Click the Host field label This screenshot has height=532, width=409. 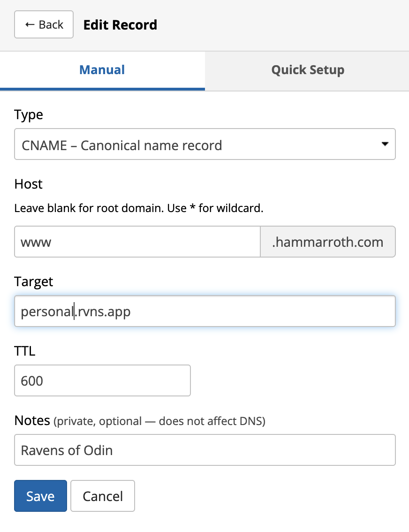tap(29, 184)
